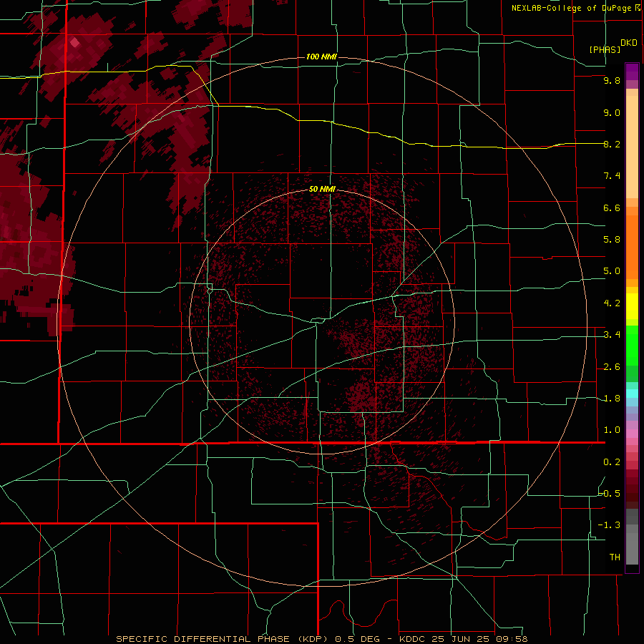Viewport: 644px width, 644px height.
Task: Click the 0.2 value on the color scale
Action: click(612, 462)
